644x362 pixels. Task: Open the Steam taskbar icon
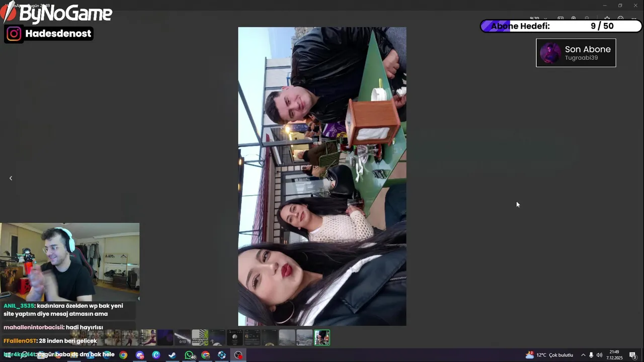click(173, 355)
